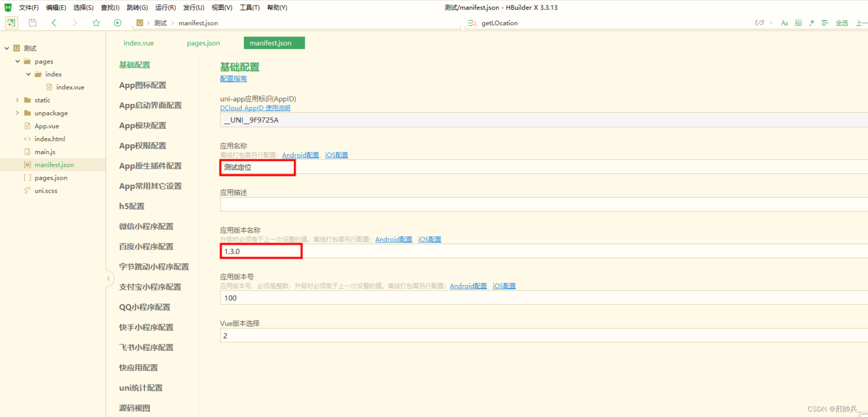Open the 运行(R) menu
Viewport: 868px width, 417px height.
point(165,7)
